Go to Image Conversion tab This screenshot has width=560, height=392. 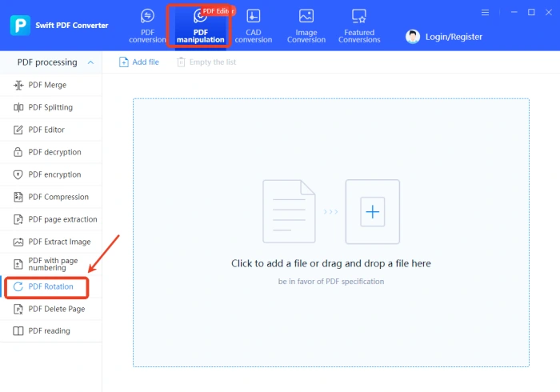click(x=306, y=26)
